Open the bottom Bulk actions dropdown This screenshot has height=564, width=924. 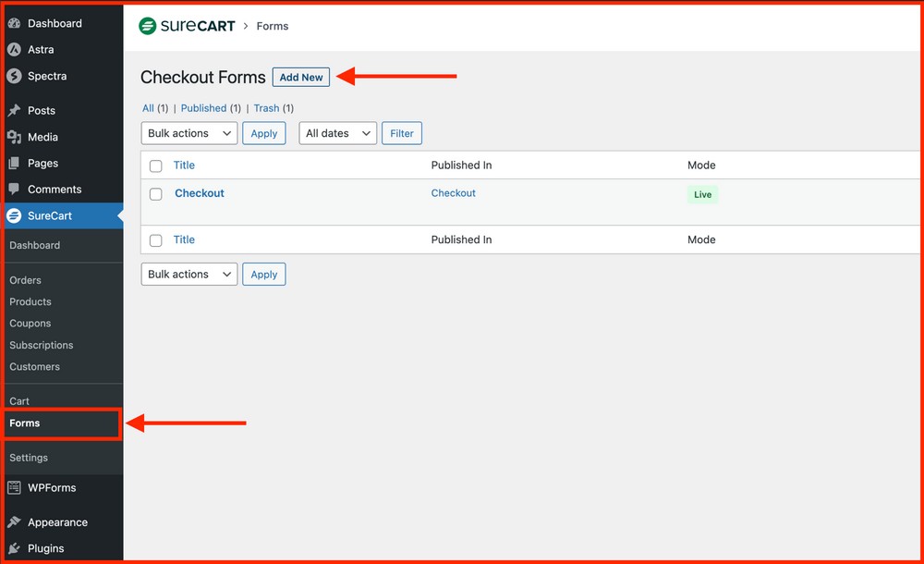pos(188,275)
